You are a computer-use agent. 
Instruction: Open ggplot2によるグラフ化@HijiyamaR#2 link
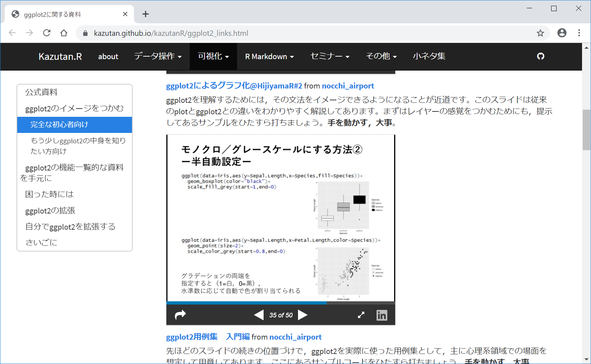[x=234, y=86]
